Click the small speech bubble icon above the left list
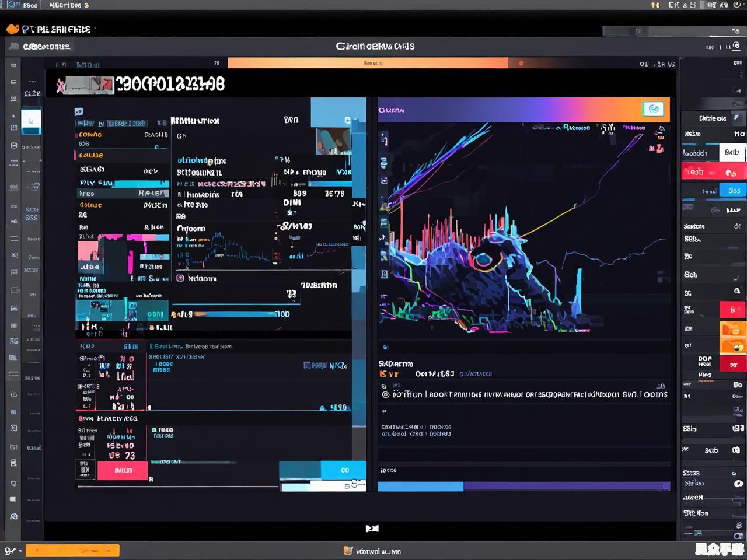The width and height of the screenshot is (747, 560). click(79, 111)
